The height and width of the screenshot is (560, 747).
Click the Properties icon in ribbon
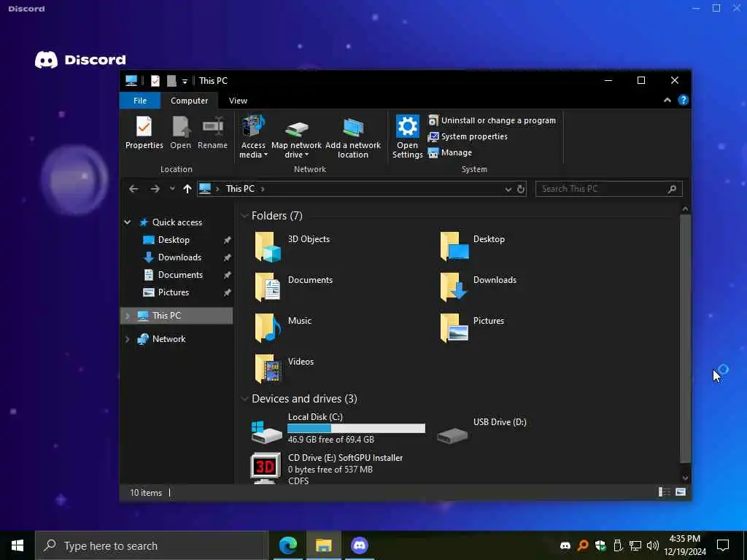tap(144, 127)
